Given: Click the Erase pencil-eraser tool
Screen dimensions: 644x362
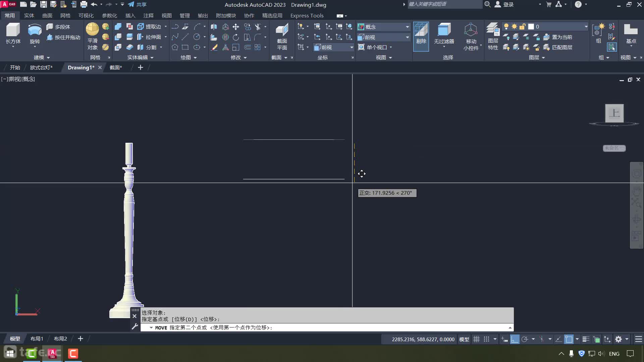Looking at the screenshot, I should 214,47.
